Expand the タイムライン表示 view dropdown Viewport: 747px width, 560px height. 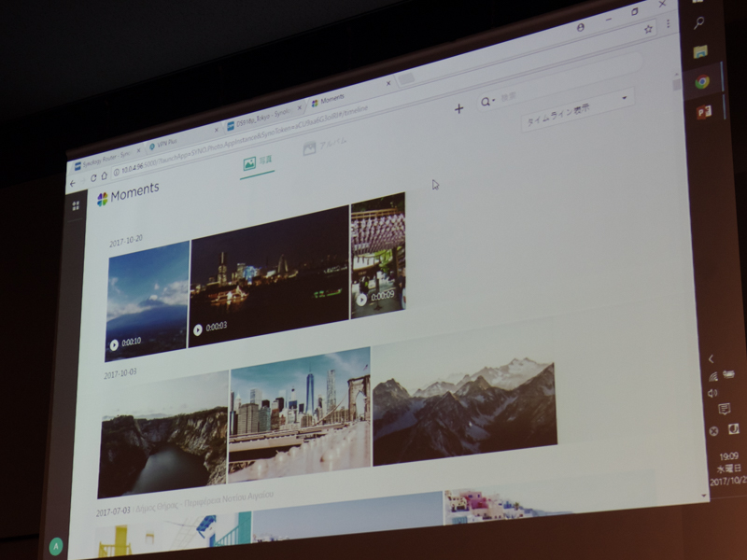tap(577, 110)
